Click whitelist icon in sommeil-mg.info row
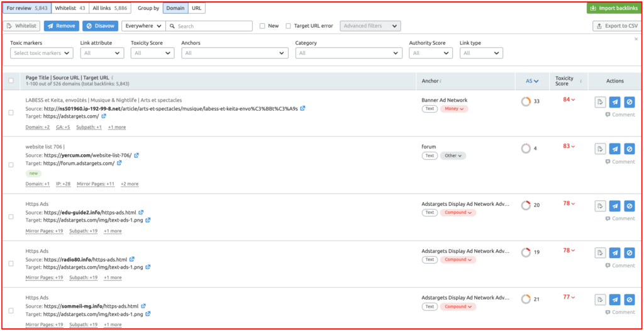This screenshot has height=331, width=644. pos(601,300)
